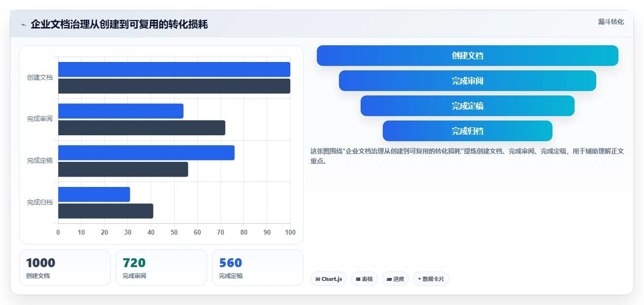Select the 创建文档 funnel stage
The height and width of the screenshot is (305, 644).
tap(467, 56)
